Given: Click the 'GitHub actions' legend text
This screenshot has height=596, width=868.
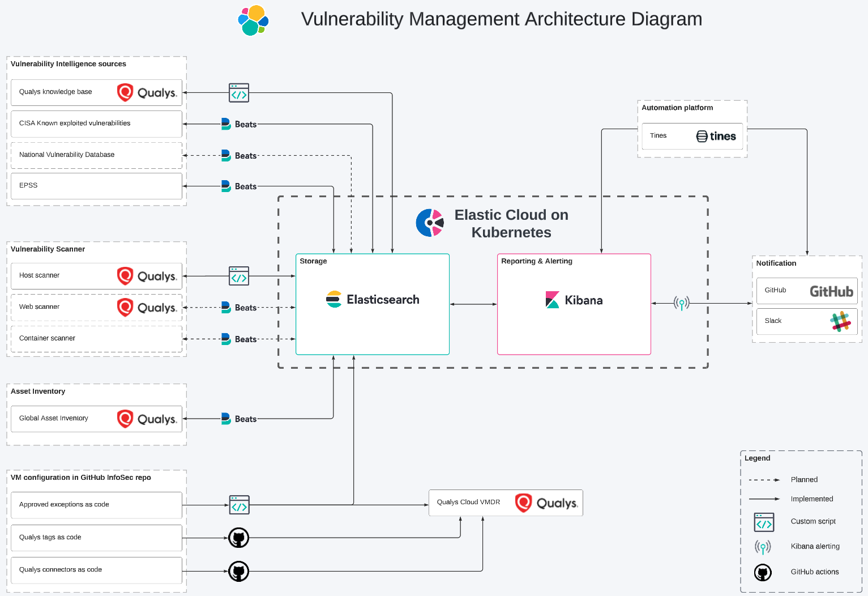Looking at the screenshot, I should [x=815, y=572].
